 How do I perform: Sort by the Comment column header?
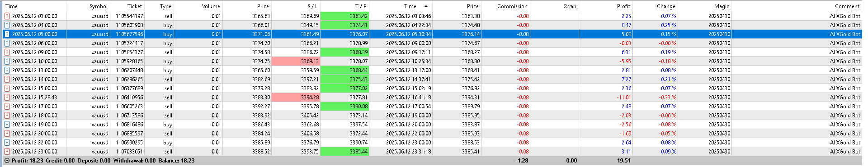point(797,6)
